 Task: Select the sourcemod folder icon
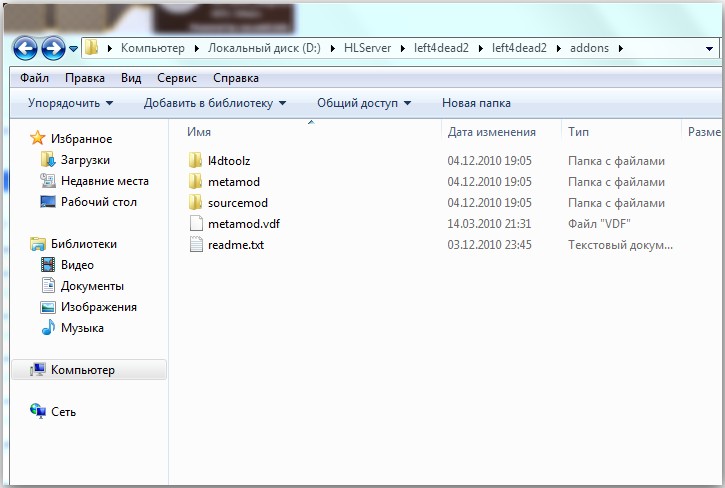tap(195, 203)
